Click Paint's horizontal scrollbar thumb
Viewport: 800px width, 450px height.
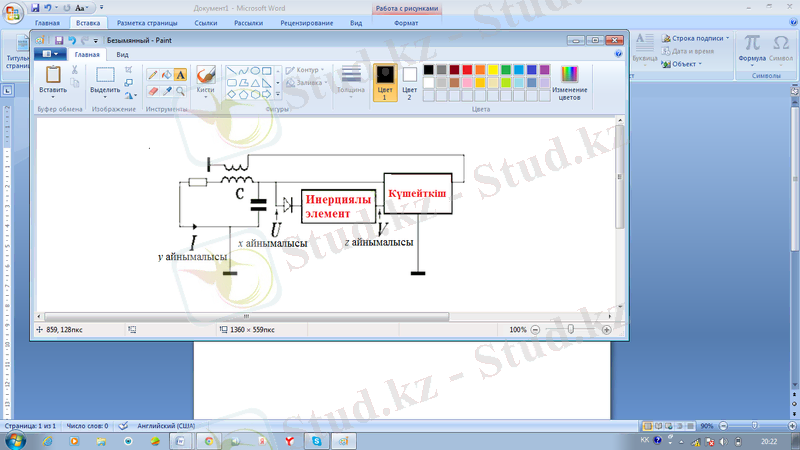[x=247, y=317]
